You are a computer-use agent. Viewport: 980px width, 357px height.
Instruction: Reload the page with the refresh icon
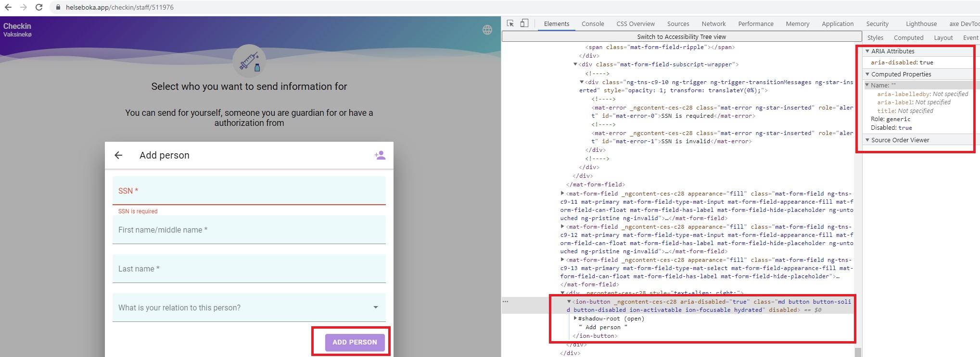pyautogui.click(x=39, y=7)
